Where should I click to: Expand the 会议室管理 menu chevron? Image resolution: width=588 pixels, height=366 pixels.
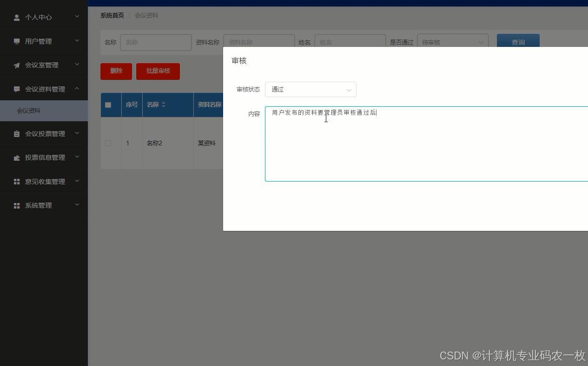[x=77, y=65]
